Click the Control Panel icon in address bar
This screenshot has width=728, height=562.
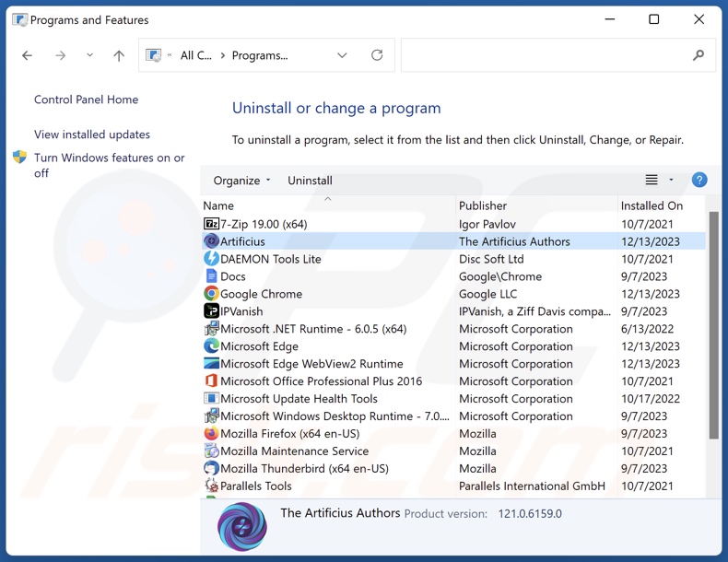click(x=153, y=55)
